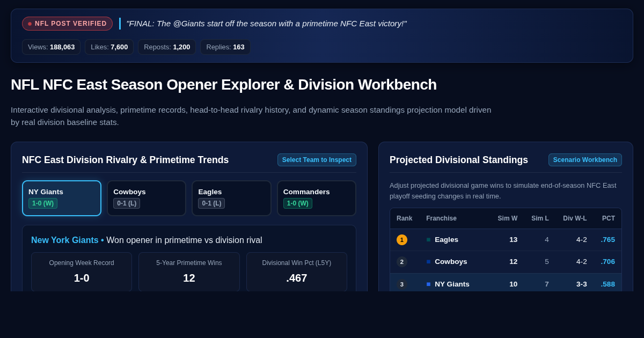Click the Projected Divisional Standings heading

coord(459,160)
